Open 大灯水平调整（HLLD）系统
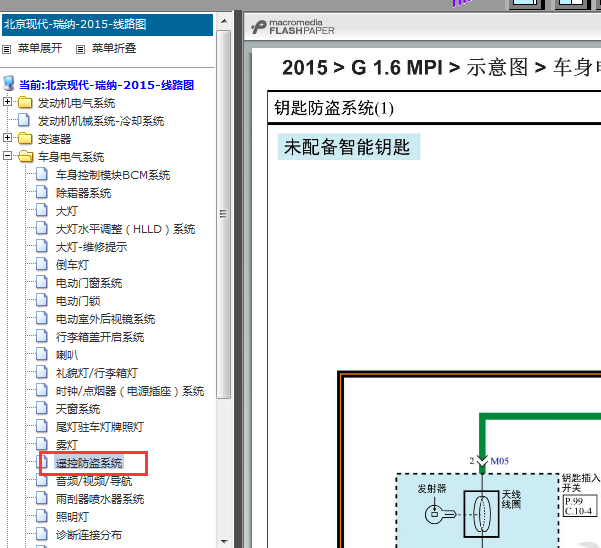 click(125, 229)
